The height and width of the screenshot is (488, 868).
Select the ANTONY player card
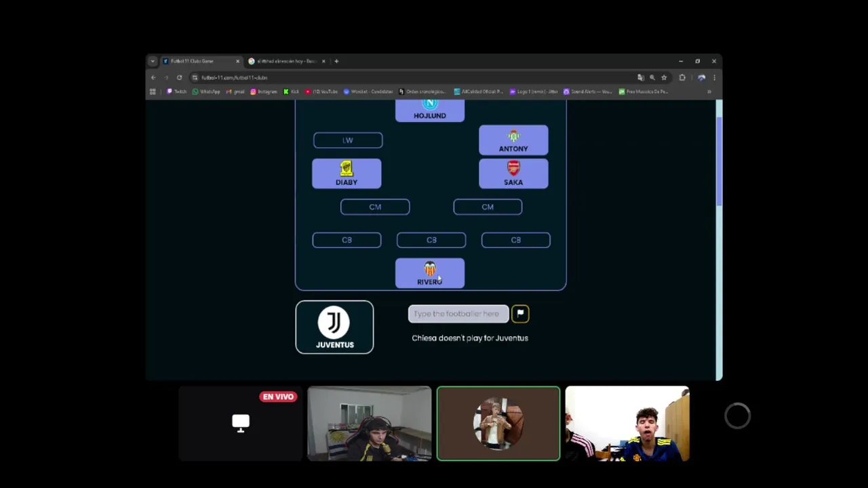click(x=513, y=140)
